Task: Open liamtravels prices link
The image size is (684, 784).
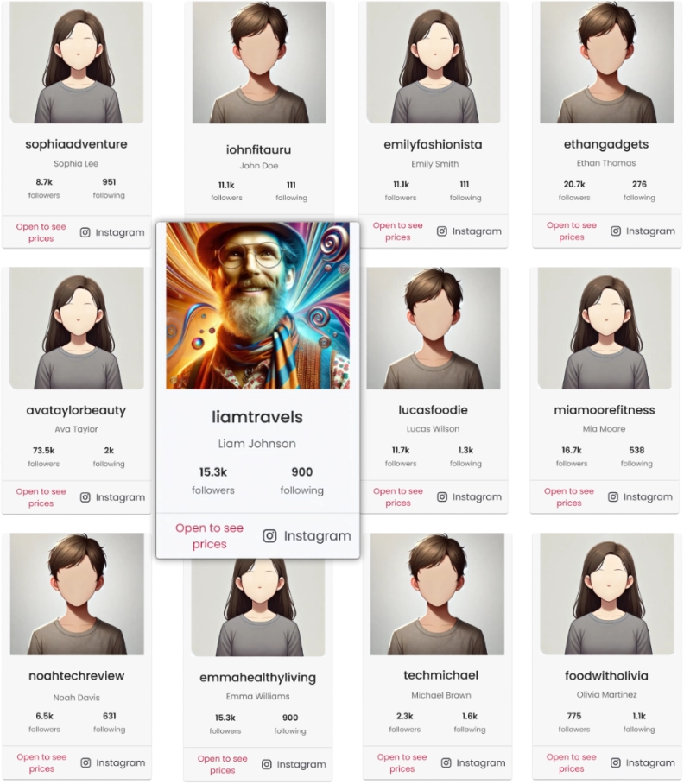Action: tap(210, 536)
